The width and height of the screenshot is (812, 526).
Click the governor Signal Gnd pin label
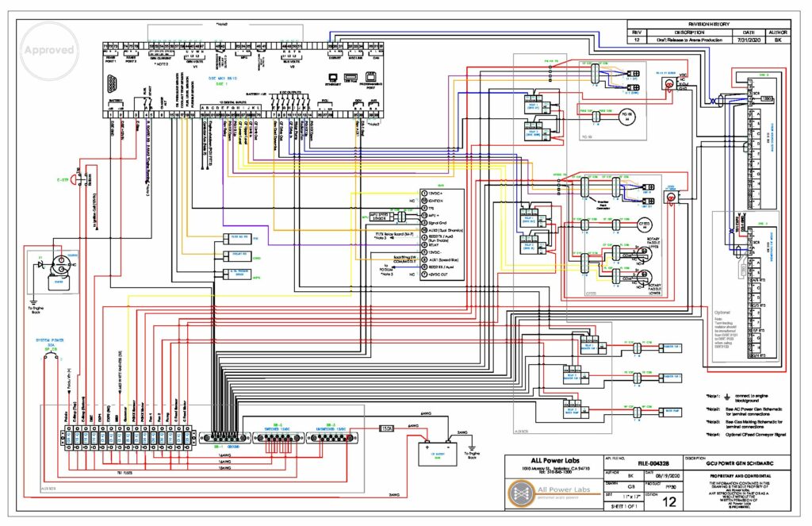click(438, 223)
